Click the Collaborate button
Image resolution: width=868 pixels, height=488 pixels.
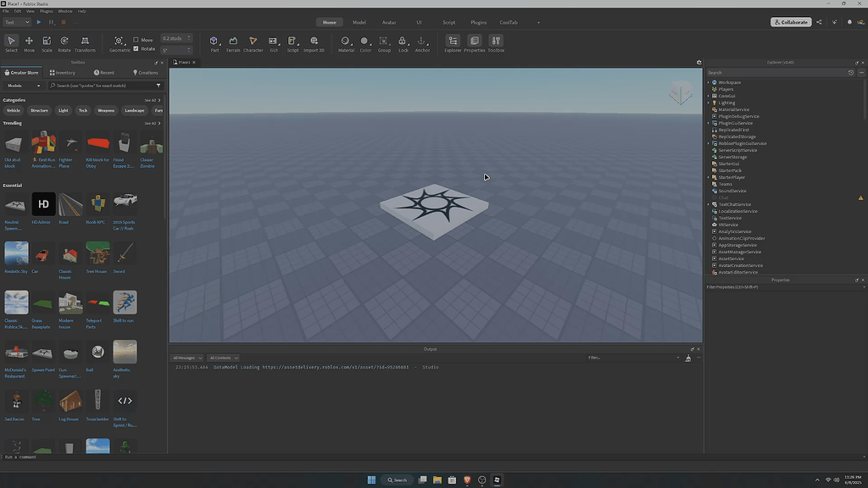point(790,22)
